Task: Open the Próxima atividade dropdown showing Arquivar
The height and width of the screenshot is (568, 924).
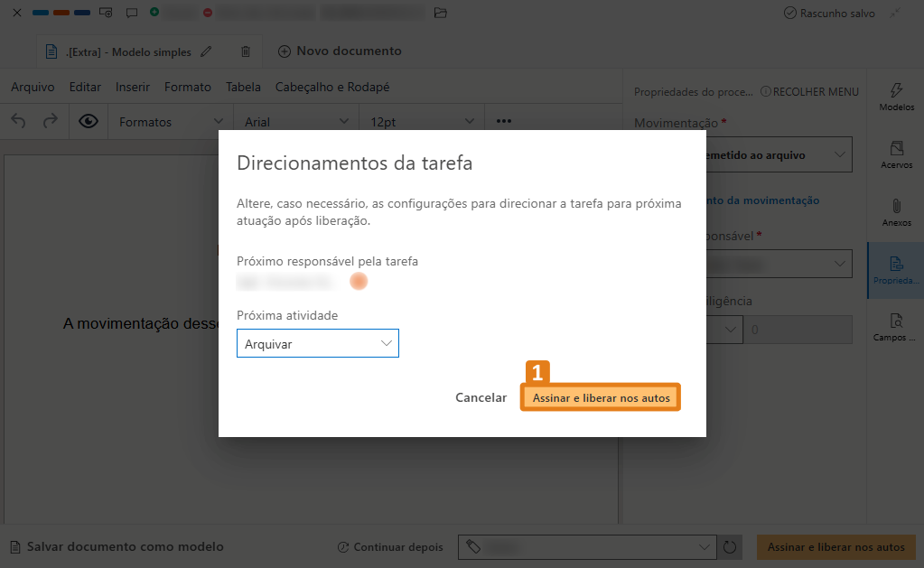Action: [317, 343]
